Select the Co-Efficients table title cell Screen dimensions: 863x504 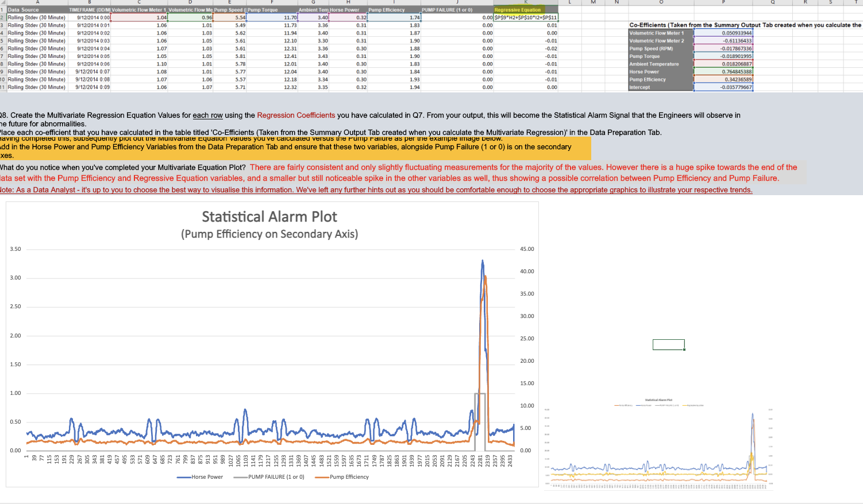pos(745,25)
